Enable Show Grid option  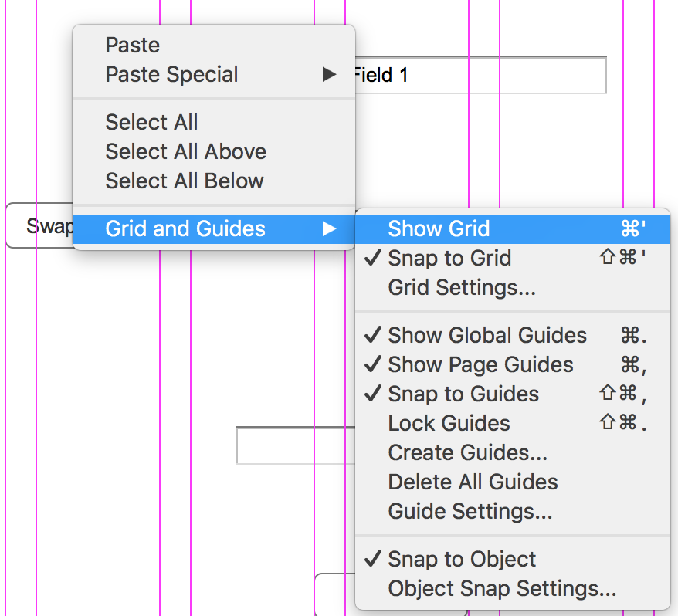click(439, 229)
